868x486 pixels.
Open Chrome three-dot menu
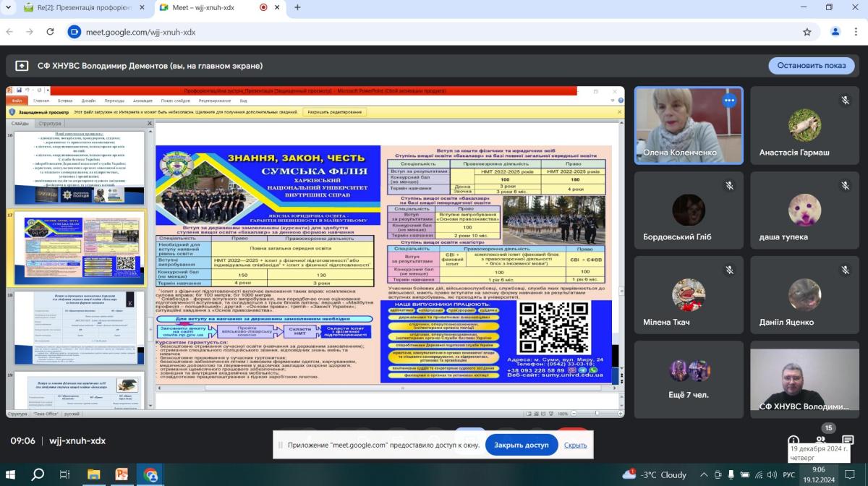(856, 32)
